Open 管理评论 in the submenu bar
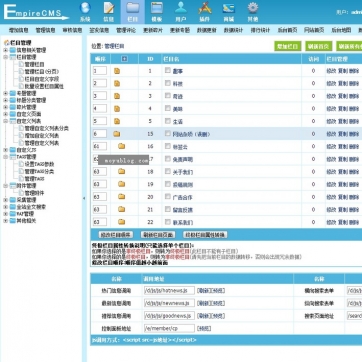Viewport: 362px width, 362px height. pyautogui.click(x=126, y=30)
